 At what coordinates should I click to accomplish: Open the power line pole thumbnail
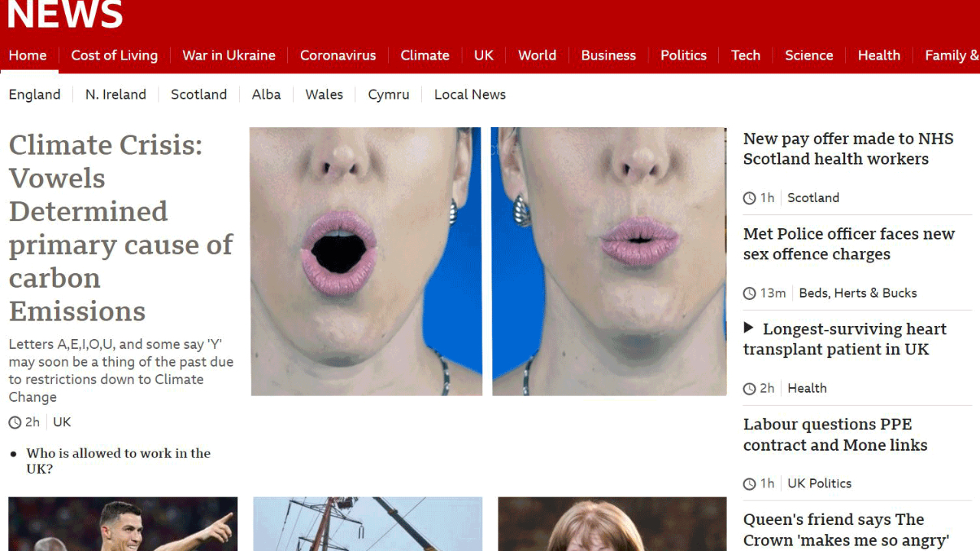coord(367,524)
